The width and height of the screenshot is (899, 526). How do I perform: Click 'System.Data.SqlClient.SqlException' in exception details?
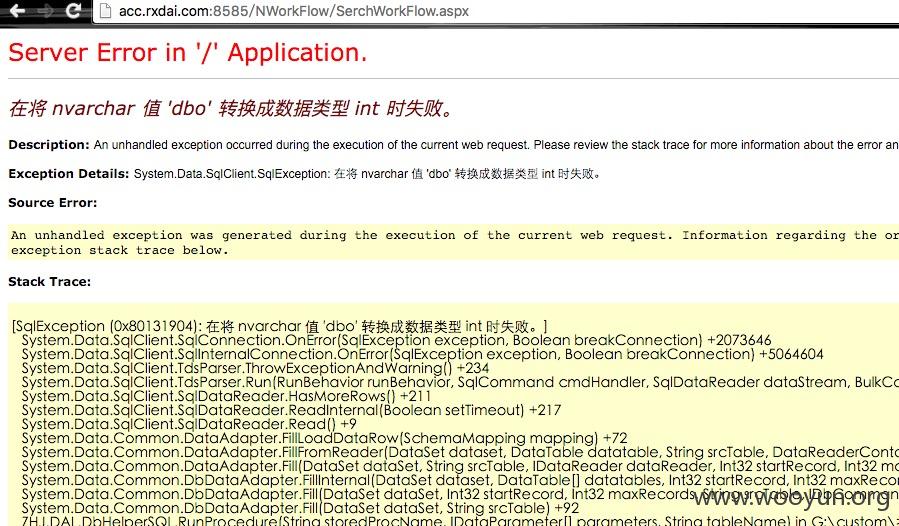[232, 174]
